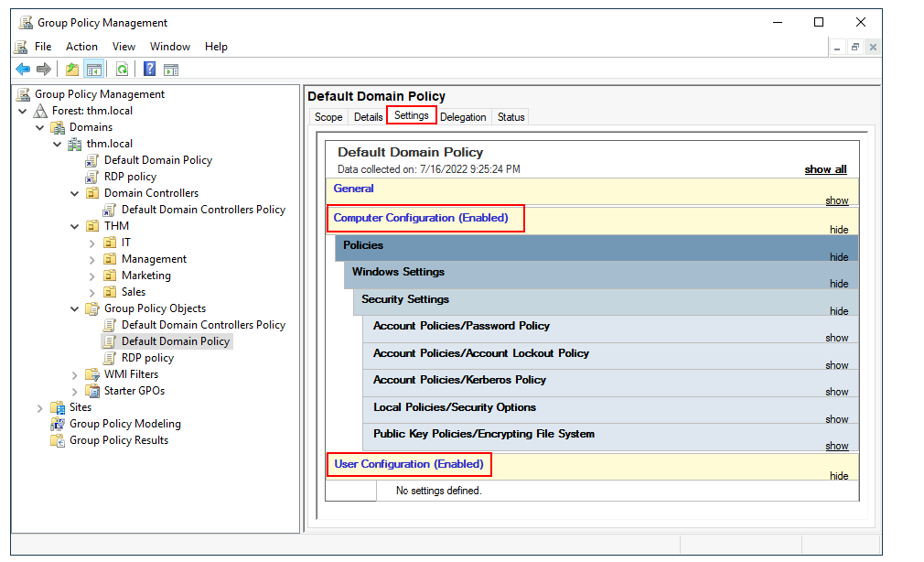Click the Domains folder icon
This screenshot has height=562, width=924.
pos(58,127)
